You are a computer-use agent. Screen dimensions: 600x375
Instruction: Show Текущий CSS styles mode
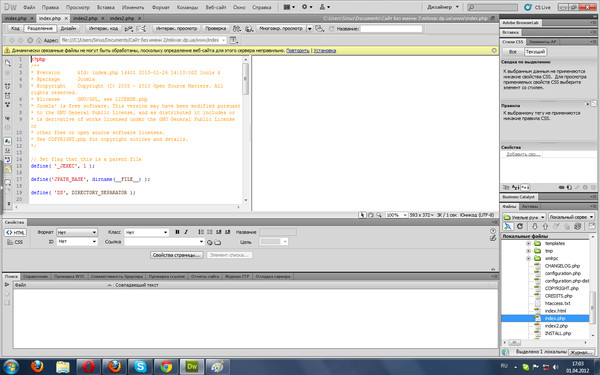click(535, 52)
